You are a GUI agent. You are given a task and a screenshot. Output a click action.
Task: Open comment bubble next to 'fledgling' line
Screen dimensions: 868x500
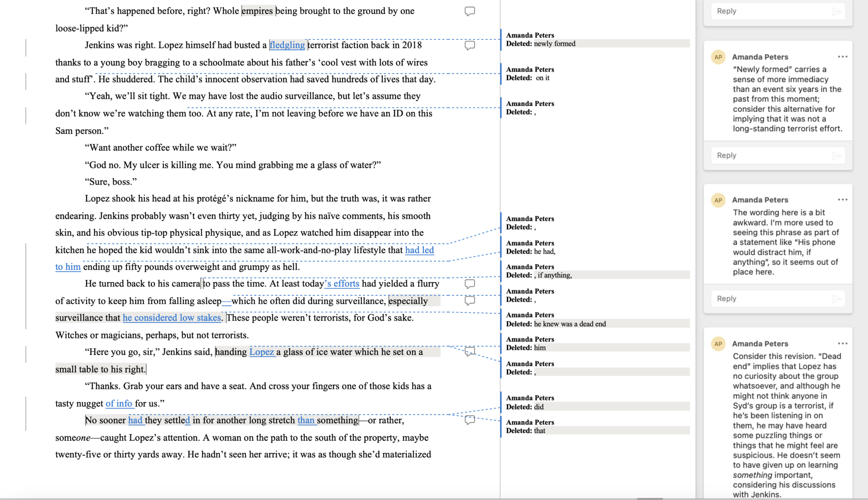pos(470,45)
